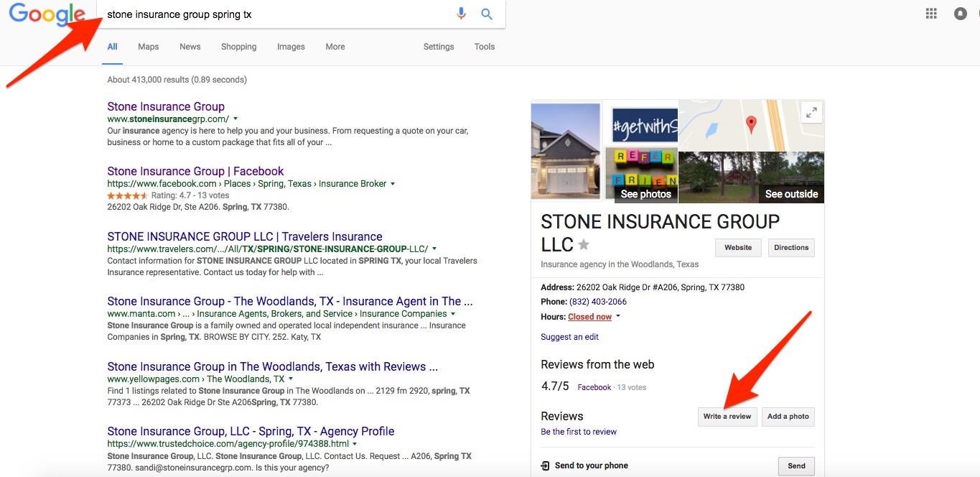The height and width of the screenshot is (477, 980).
Task: Click Be the first to review
Action: coord(579,432)
